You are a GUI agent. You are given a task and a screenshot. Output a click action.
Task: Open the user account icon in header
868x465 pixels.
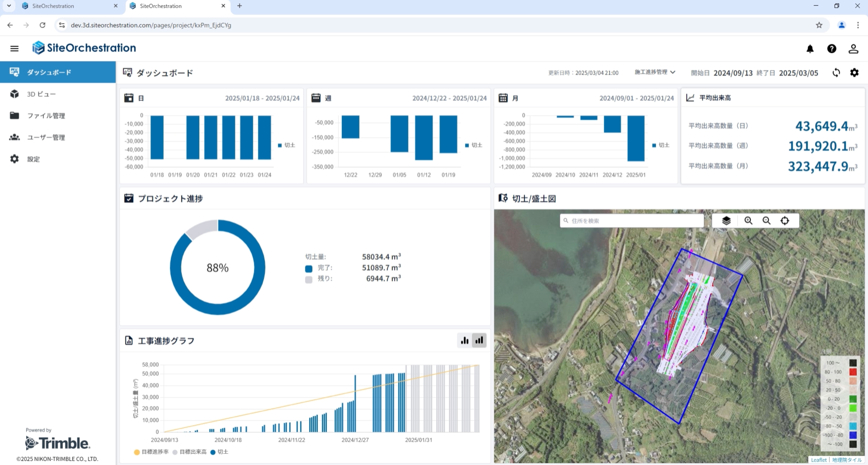coord(853,49)
